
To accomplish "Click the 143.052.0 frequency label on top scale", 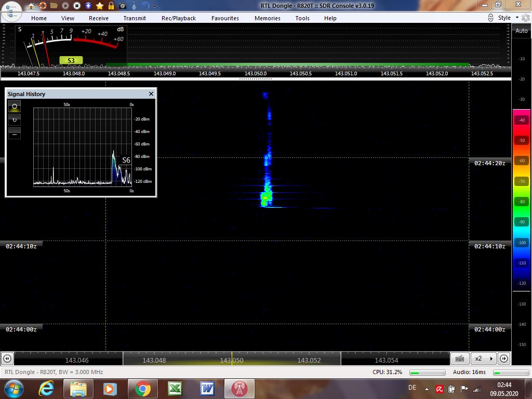I will 436,73.
